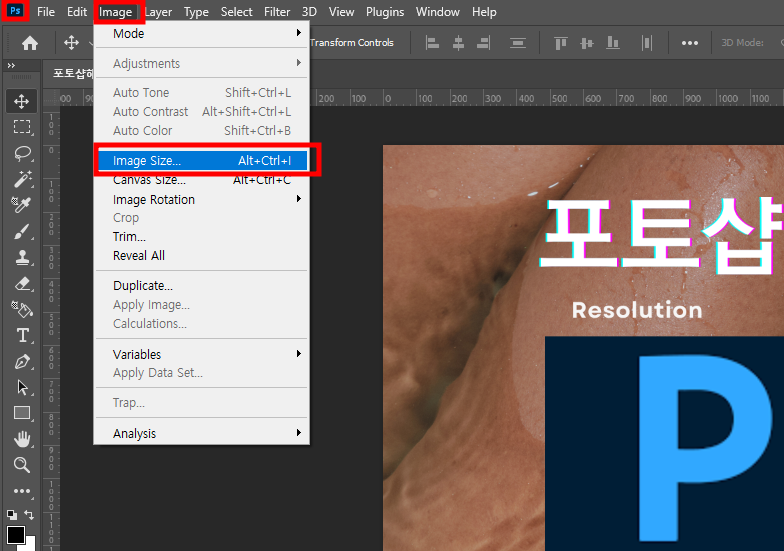Click the background white color swatch
784x551 pixels.
pos(30,545)
